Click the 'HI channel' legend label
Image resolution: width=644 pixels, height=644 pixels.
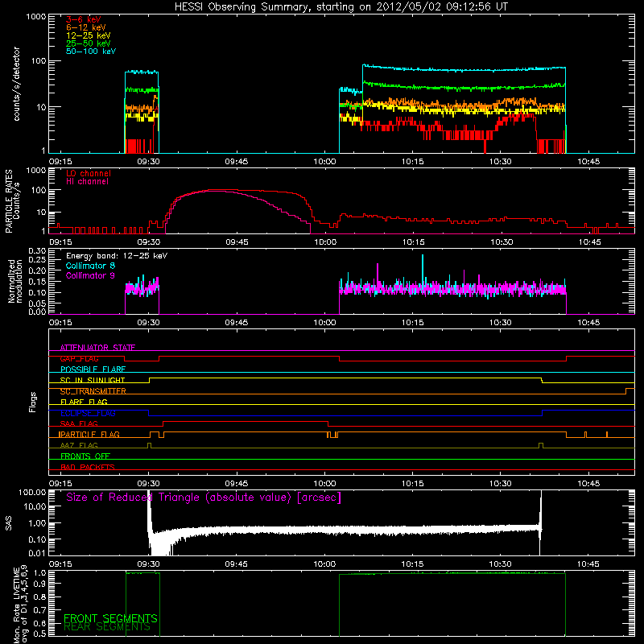(87, 182)
